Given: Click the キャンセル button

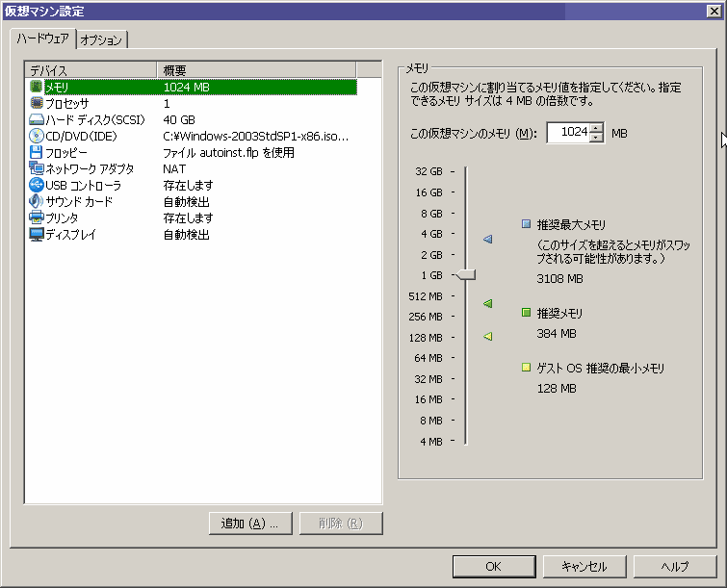Looking at the screenshot, I should (x=584, y=566).
